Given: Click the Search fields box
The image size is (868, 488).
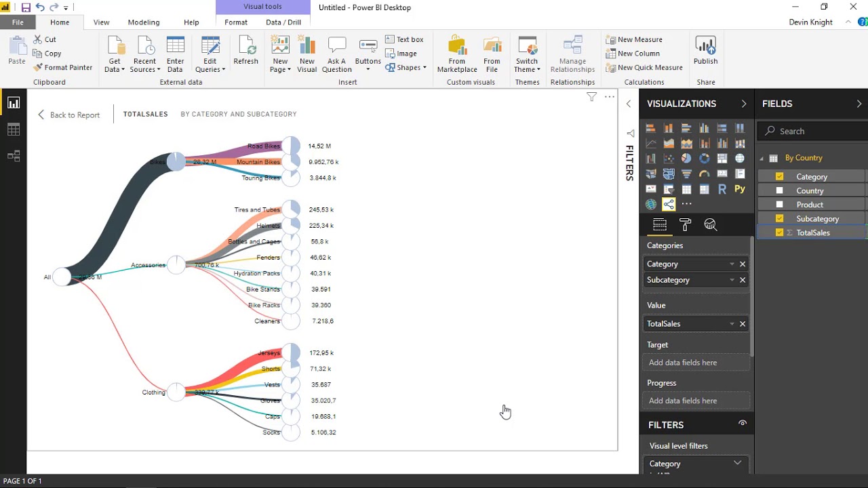Looking at the screenshot, I should point(812,131).
